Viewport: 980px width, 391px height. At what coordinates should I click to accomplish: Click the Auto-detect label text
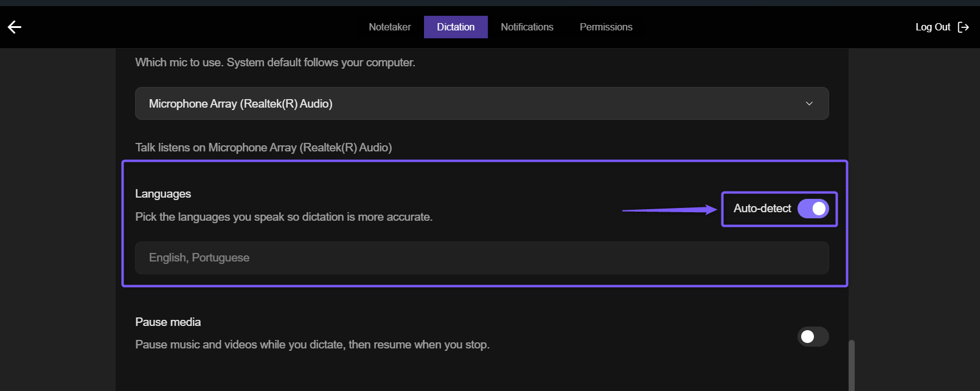click(762, 209)
